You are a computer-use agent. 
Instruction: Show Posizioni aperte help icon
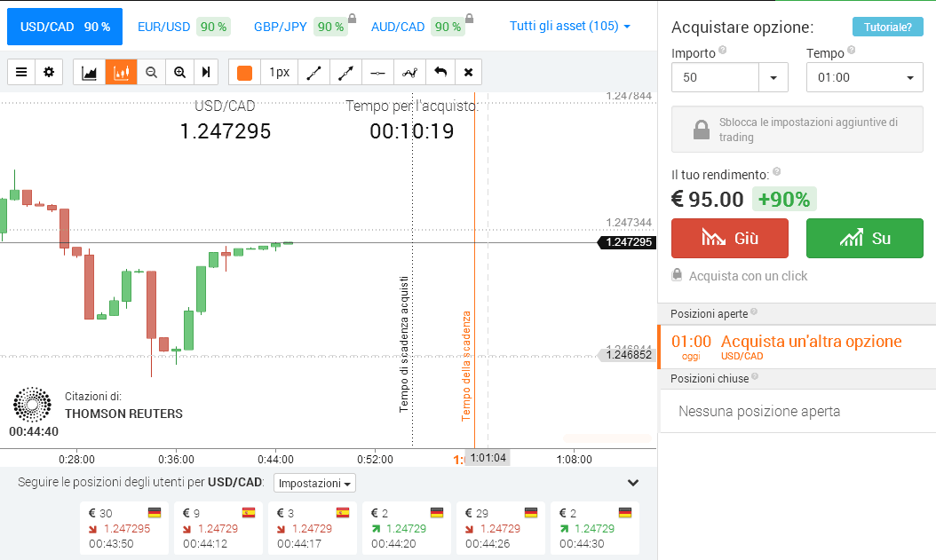tap(754, 312)
